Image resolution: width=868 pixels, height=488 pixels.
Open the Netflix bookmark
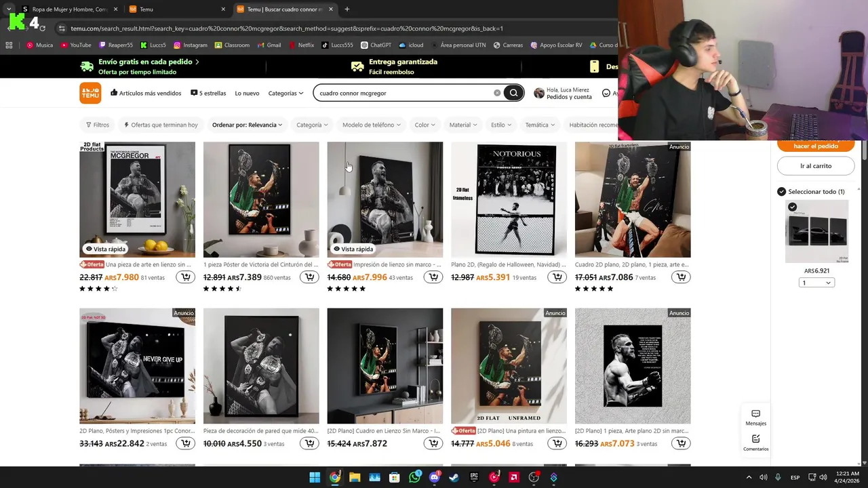coord(301,45)
